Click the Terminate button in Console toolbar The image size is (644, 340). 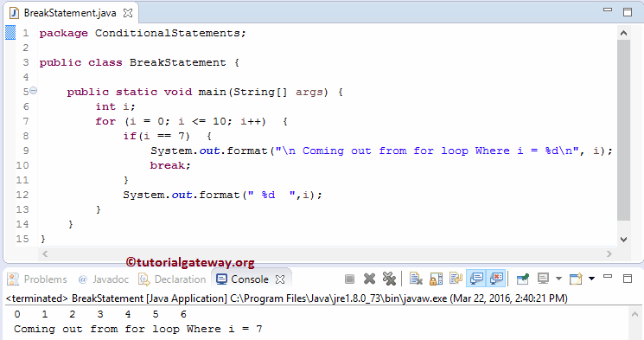(x=349, y=279)
